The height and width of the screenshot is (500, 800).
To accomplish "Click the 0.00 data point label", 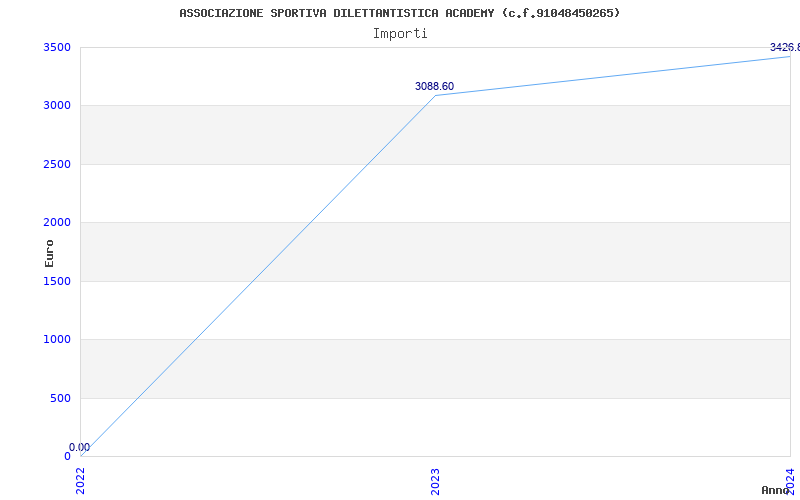I will click(80, 447).
